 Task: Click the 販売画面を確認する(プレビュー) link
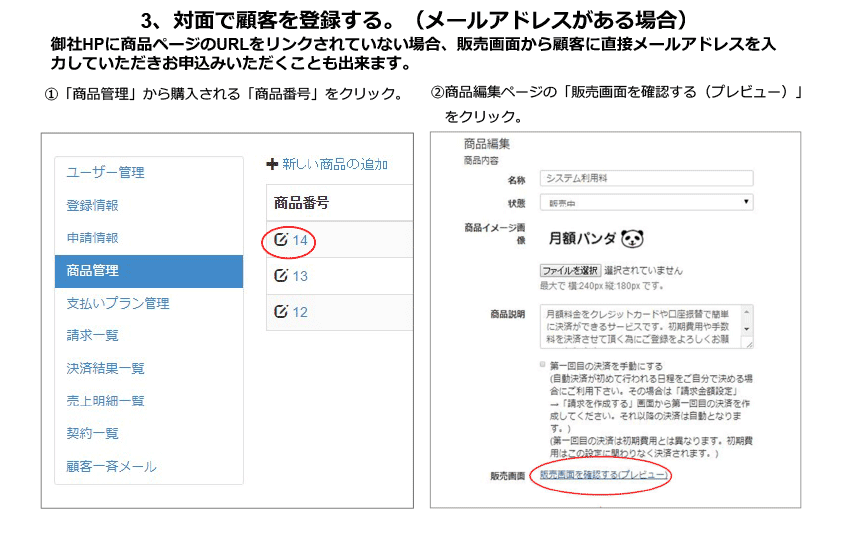[x=603, y=475]
